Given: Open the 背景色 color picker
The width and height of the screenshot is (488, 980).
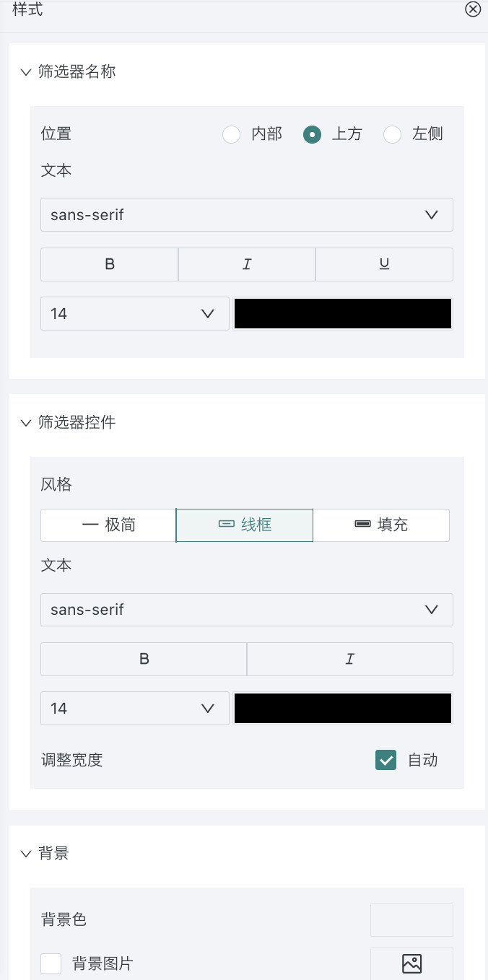Looking at the screenshot, I should tap(411, 919).
